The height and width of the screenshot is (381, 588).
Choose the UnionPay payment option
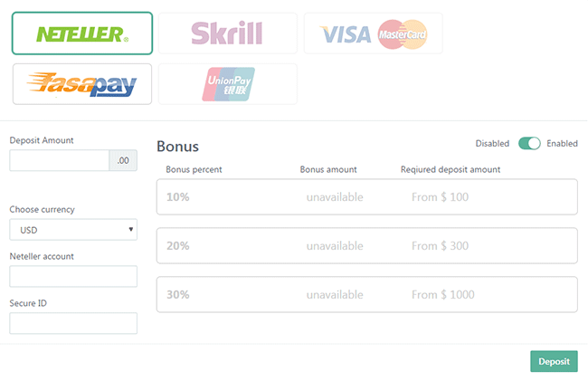[x=227, y=84]
